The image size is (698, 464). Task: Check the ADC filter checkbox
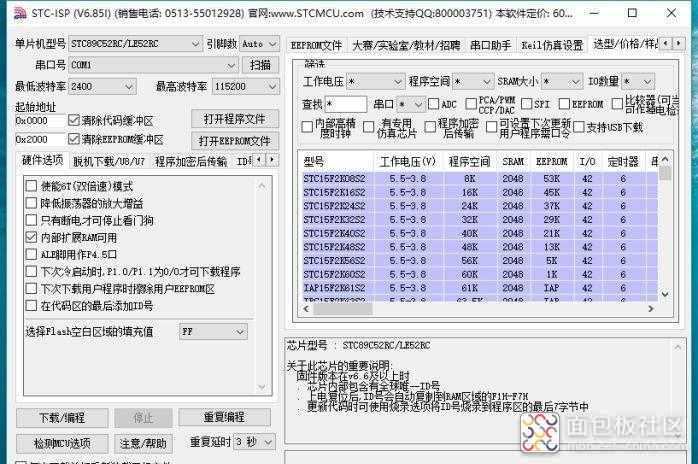point(433,104)
